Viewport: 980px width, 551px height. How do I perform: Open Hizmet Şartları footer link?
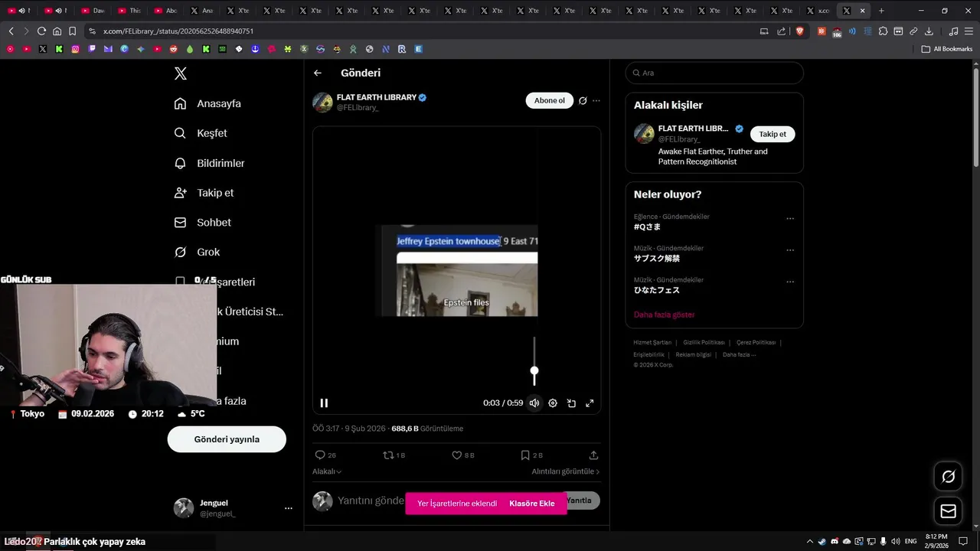pyautogui.click(x=652, y=342)
